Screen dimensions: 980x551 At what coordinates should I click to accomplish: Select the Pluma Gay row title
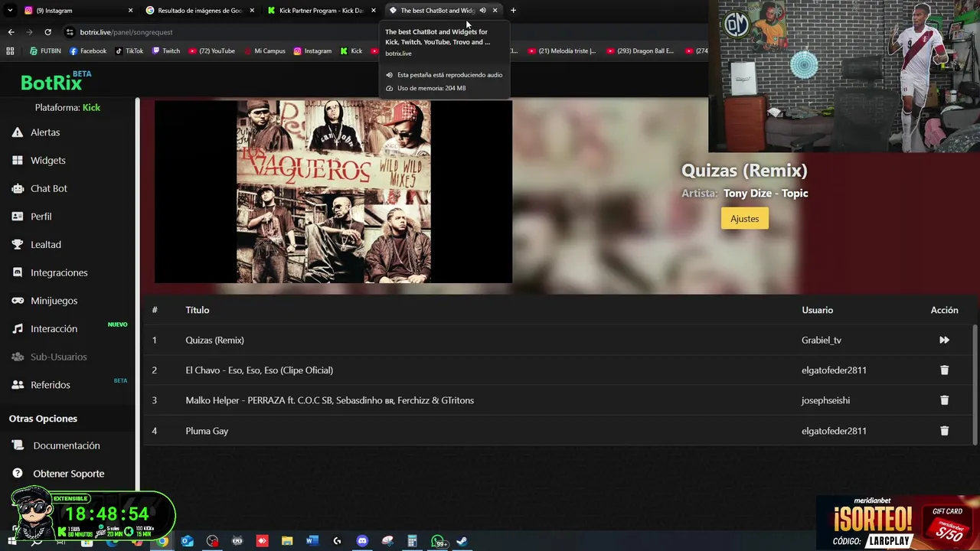tap(207, 431)
